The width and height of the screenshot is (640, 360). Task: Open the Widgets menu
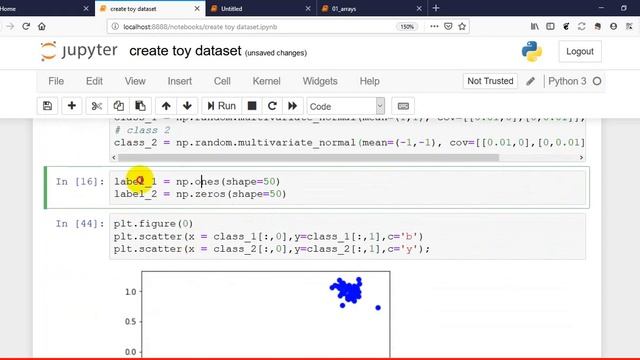(320, 81)
